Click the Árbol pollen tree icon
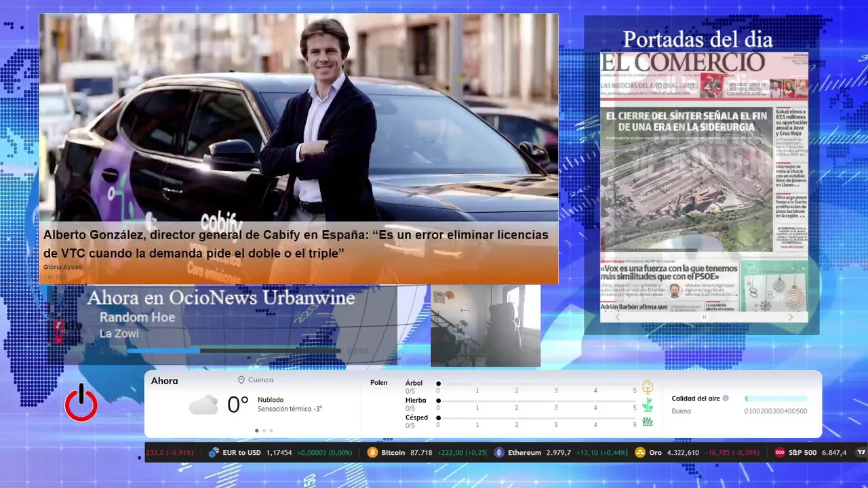Viewport: 868px width, 488px height. [x=648, y=387]
